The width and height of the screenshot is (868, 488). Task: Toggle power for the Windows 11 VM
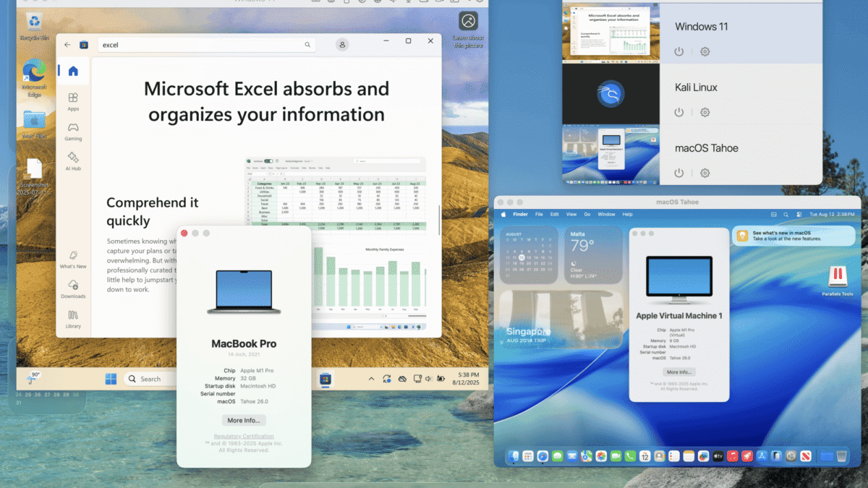pyautogui.click(x=678, y=52)
